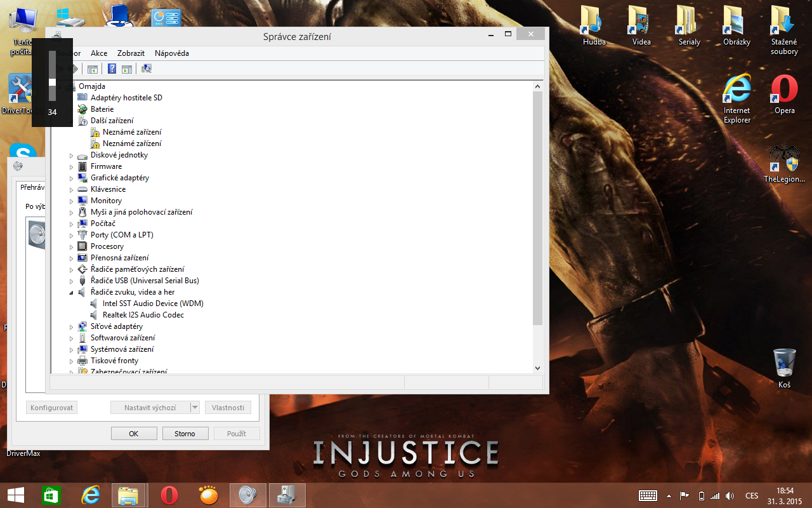Screen dimensions: 812x508
Task: Open Internet Explorer from the taskbar
Action: click(91, 495)
